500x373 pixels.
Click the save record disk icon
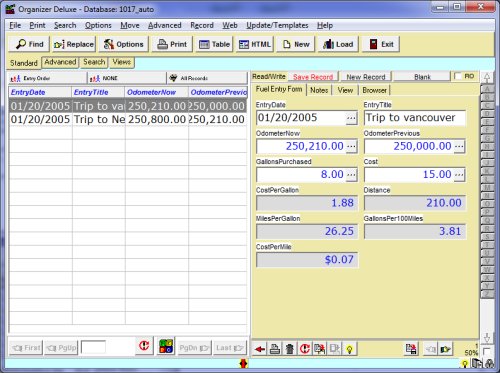(411, 349)
